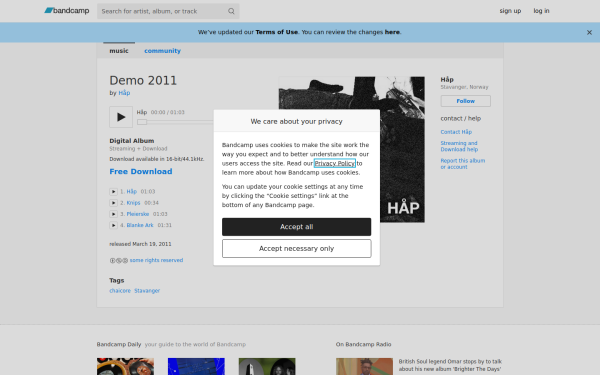The height and width of the screenshot is (375, 600).
Task: Play track 4 Blanke Ark
Action: [113, 225]
